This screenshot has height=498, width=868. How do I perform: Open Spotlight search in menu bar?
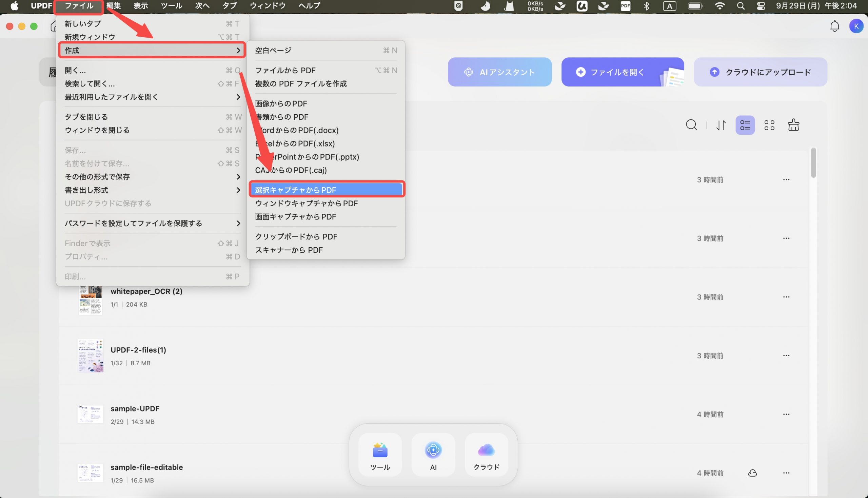(x=741, y=6)
